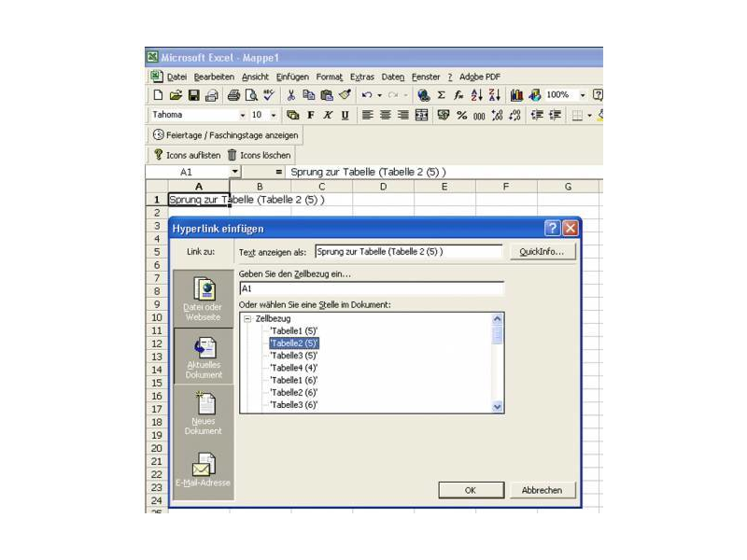Click Icons auflisten toolbar button
Screen dimensions: 747x560
(187, 155)
